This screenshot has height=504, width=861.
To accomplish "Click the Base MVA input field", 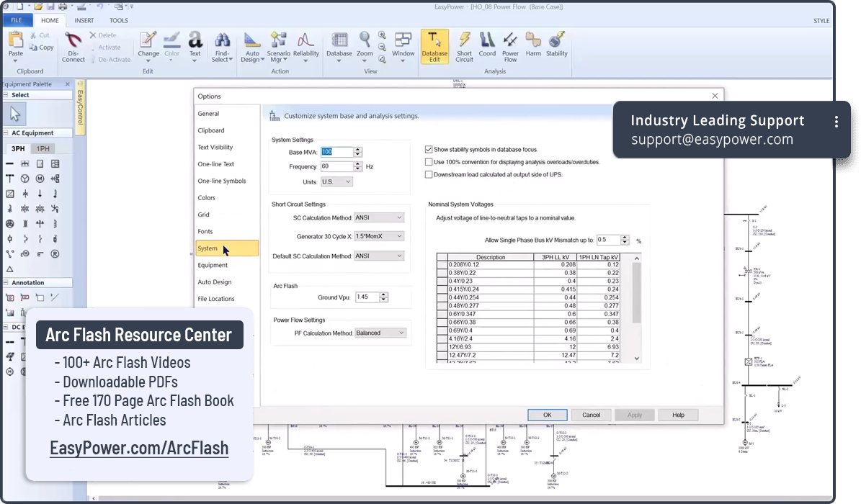I will pos(336,152).
